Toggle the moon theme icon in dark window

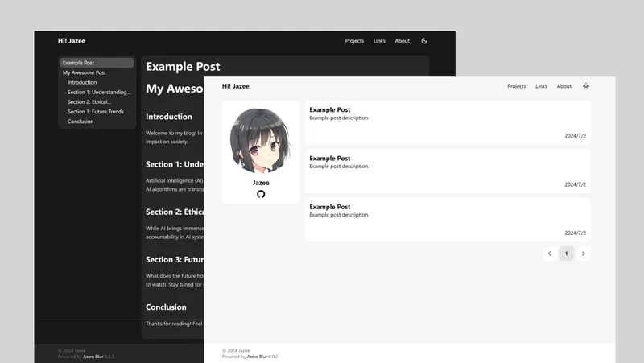[424, 41]
